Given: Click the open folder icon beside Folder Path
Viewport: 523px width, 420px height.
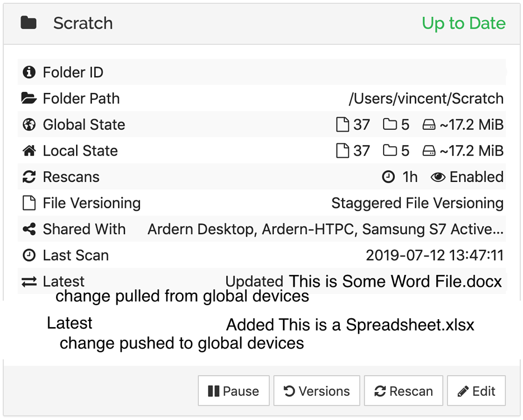Looking at the screenshot, I should [29, 99].
